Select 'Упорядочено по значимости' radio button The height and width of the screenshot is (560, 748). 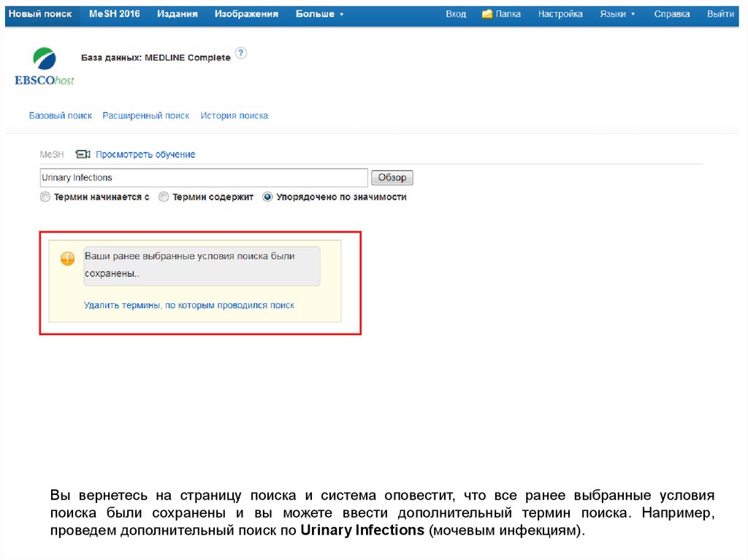pyautogui.click(x=268, y=197)
